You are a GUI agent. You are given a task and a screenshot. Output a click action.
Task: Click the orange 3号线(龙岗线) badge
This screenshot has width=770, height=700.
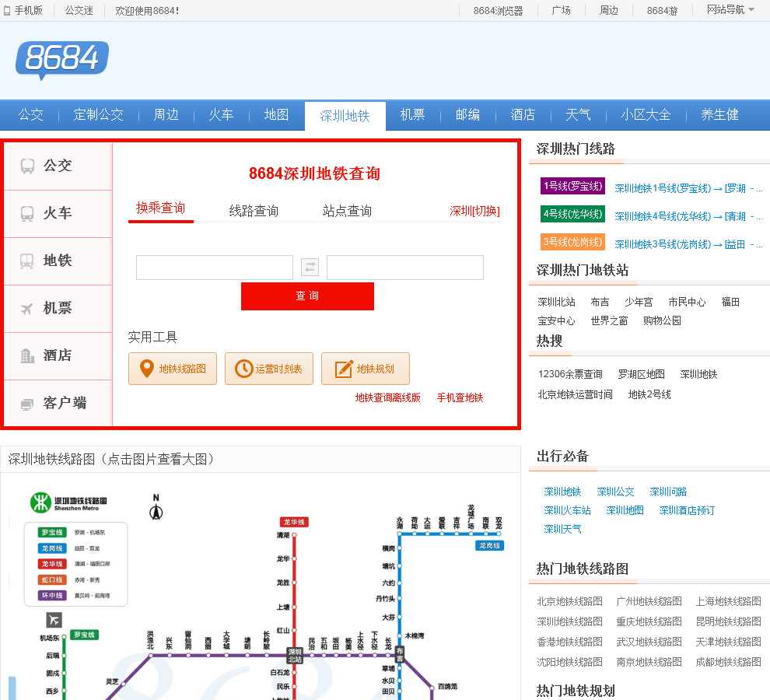(x=572, y=242)
